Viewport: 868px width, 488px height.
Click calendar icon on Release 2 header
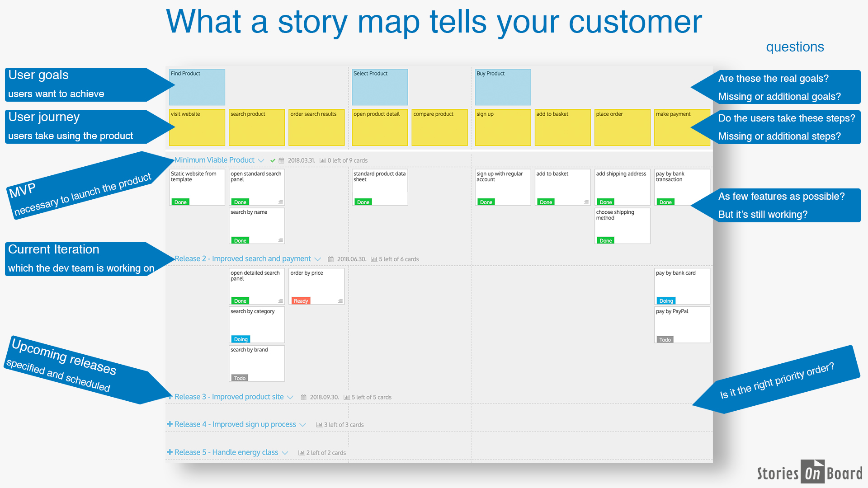[330, 259]
